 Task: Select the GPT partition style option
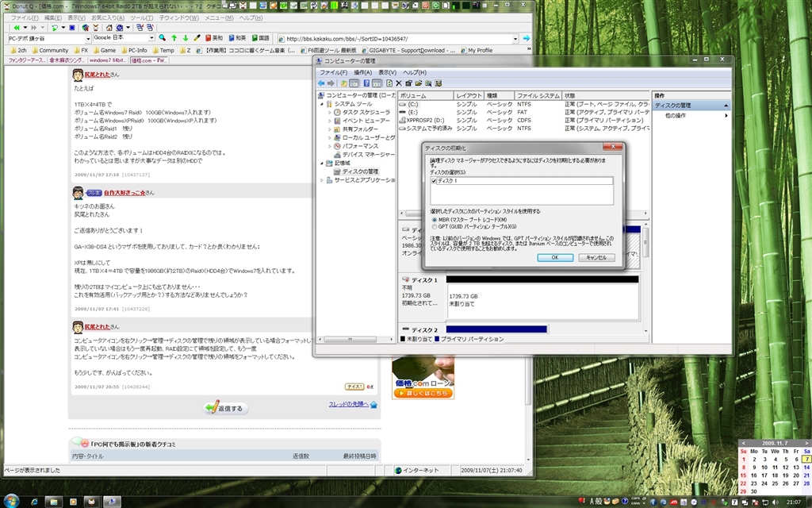(x=433, y=226)
